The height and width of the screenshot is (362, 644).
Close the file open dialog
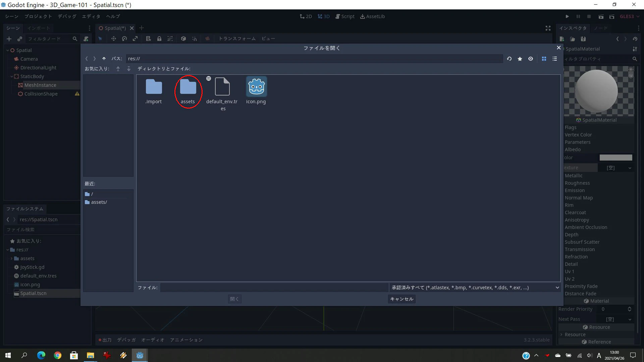(559, 48)
